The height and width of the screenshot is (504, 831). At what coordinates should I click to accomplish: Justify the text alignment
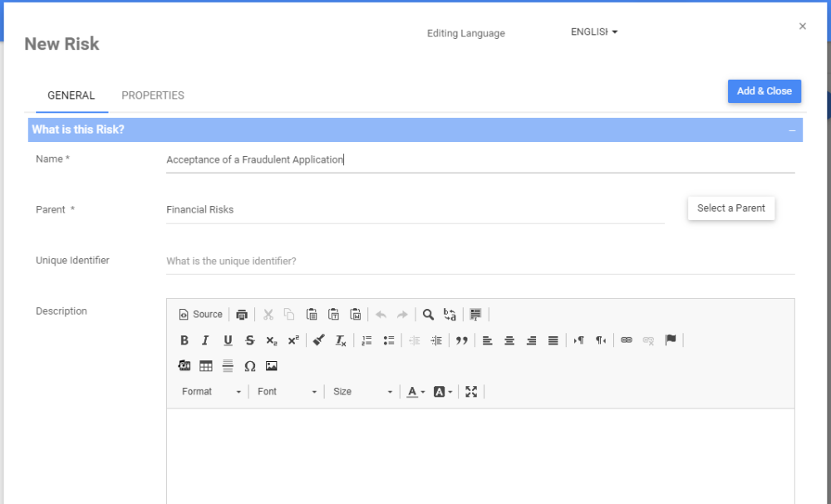pyautogui.click(x=553, y=340)
